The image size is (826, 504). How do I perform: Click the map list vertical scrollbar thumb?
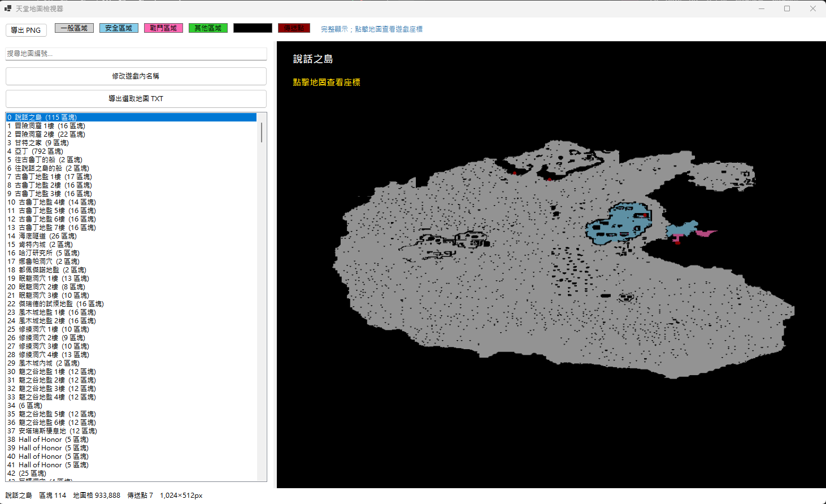point(262,132)
